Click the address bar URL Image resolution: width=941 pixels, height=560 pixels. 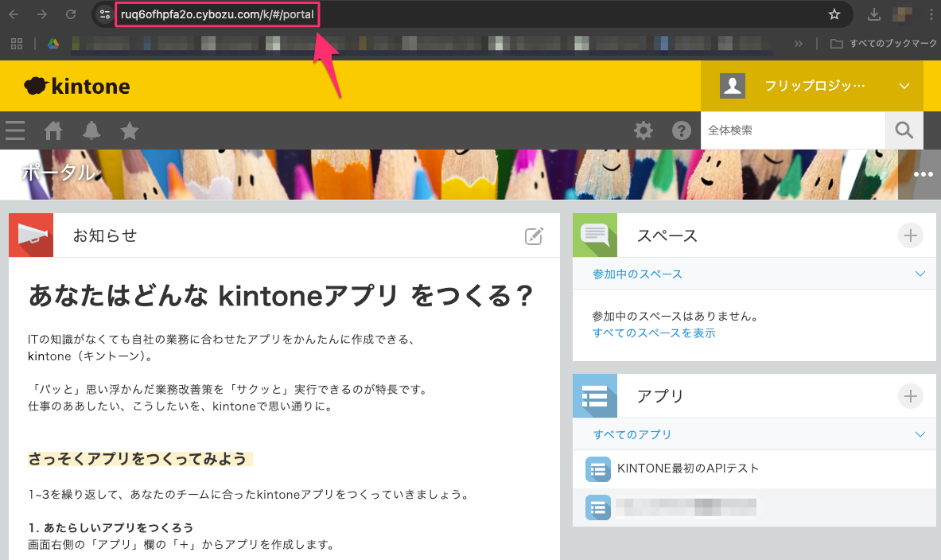217,14
